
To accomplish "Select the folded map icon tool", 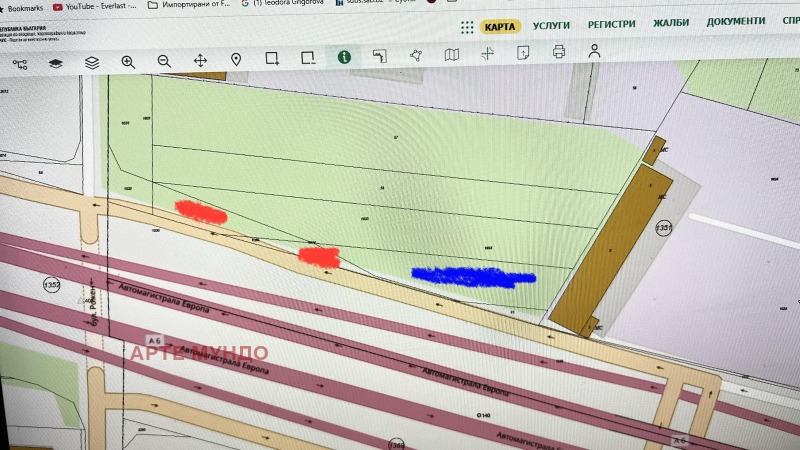I will tap(452, 55).
